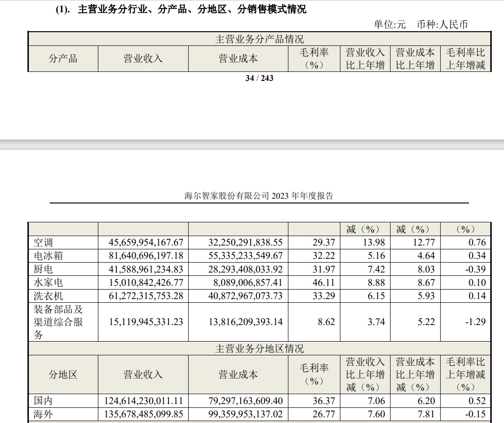Click the 空调 revenue growth value 13.98
The width and height of the screenshot is (504, 423).
374,243
